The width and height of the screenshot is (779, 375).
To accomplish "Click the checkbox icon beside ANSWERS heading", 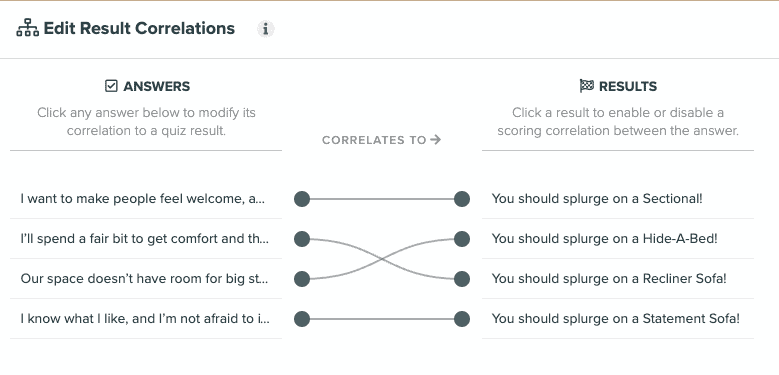I will 111,86.
